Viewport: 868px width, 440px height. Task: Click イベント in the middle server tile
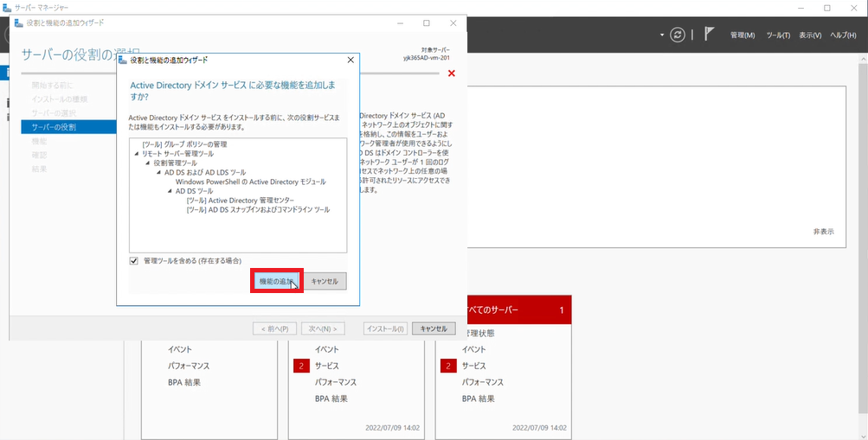pos(327,349)
